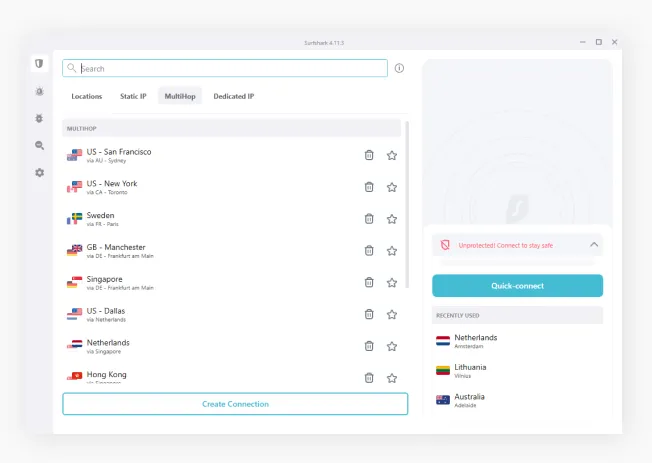652x463 pixels.
Task: Toggle favorite star for US - Dallas
Action: (392, 314)
